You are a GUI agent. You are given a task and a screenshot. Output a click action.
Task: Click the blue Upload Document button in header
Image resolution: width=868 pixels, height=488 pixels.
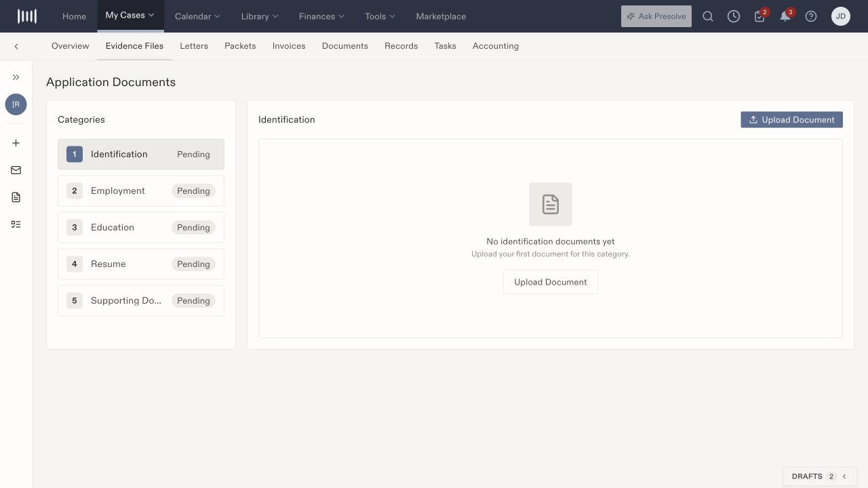(791, 120)
